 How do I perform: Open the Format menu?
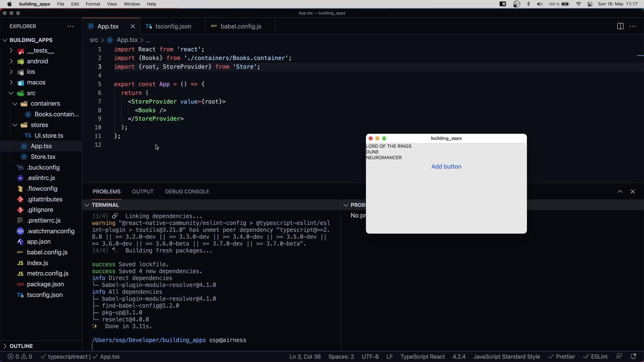coord(93,4)
